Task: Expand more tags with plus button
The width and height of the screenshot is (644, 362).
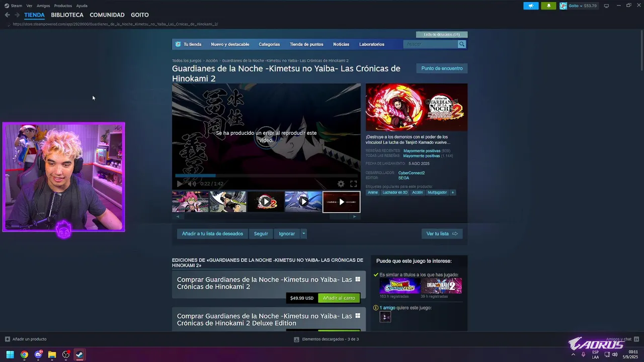Action: tap(453, 193)
